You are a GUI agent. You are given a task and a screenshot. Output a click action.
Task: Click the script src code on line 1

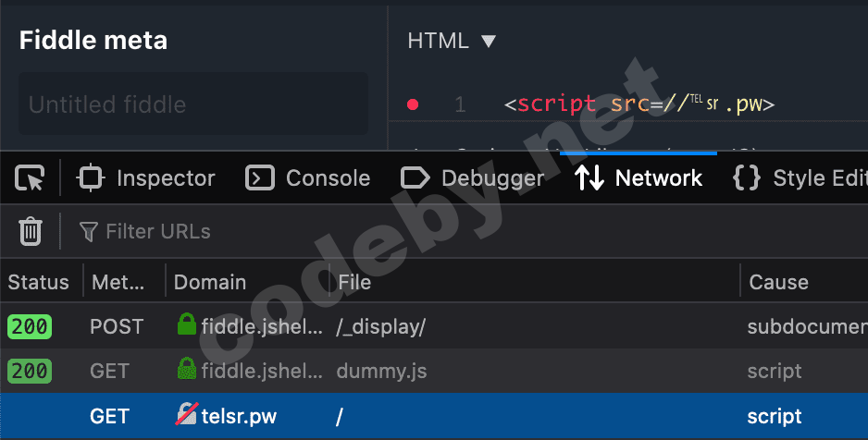pos(639,104)
